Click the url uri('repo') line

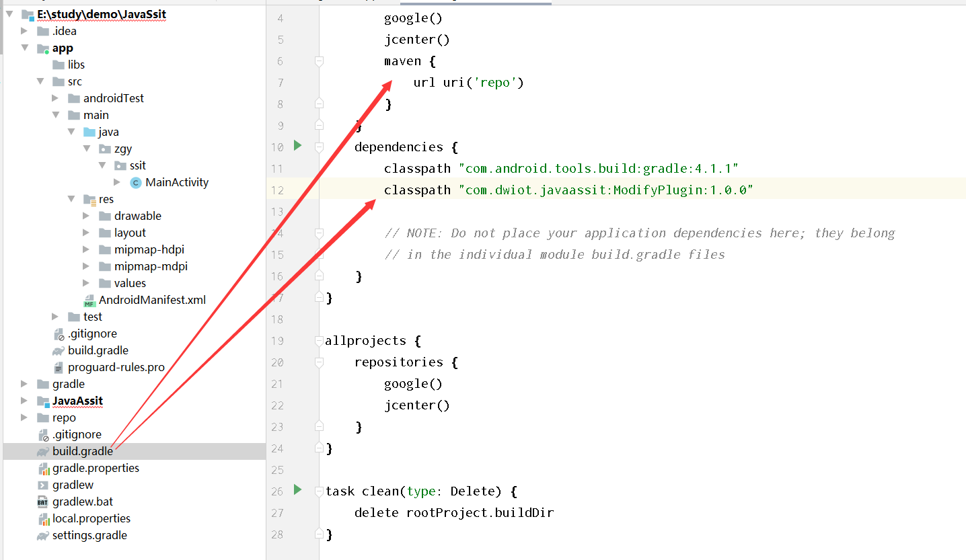click(469, 83)
